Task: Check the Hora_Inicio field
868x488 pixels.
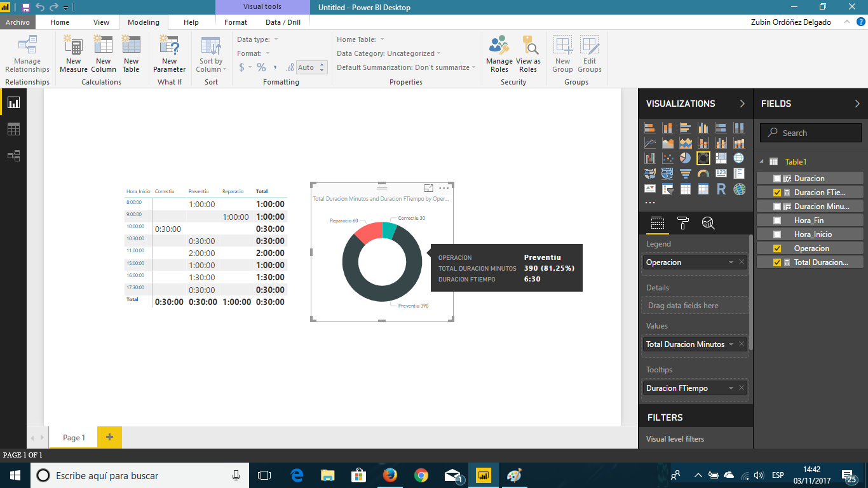Action: 777,234
